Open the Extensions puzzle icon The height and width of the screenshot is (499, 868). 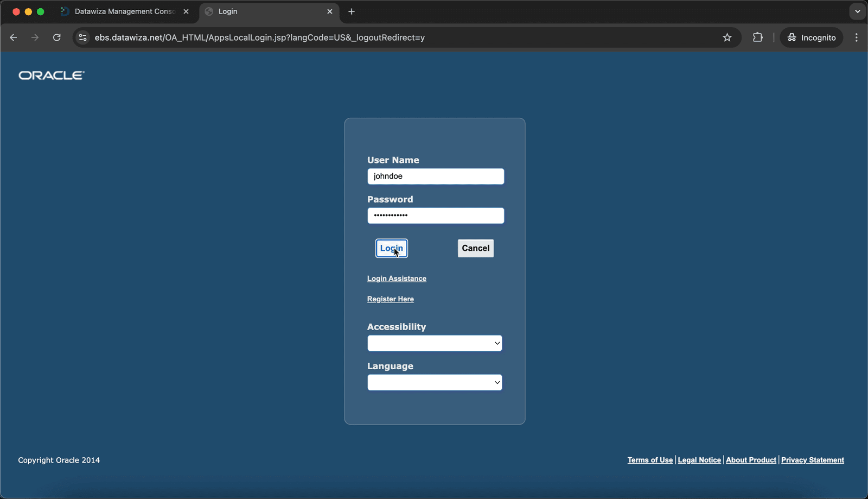(757, 37)
